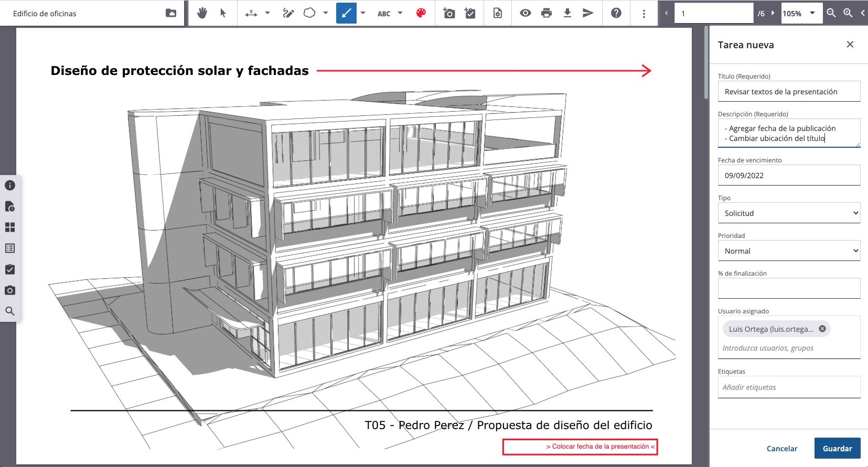Expand arrow tool options dropdown
868x467 pixels.
[363, 13]
